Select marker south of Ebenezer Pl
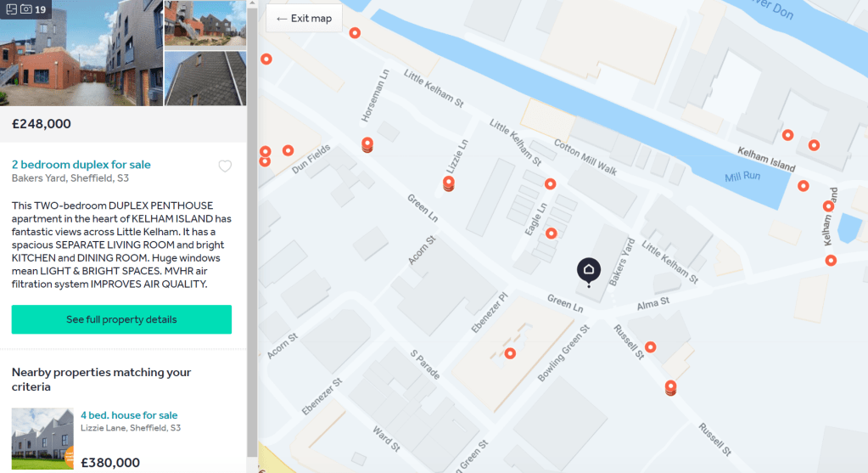Screen dimensions: 868x473 click(510, 353)
